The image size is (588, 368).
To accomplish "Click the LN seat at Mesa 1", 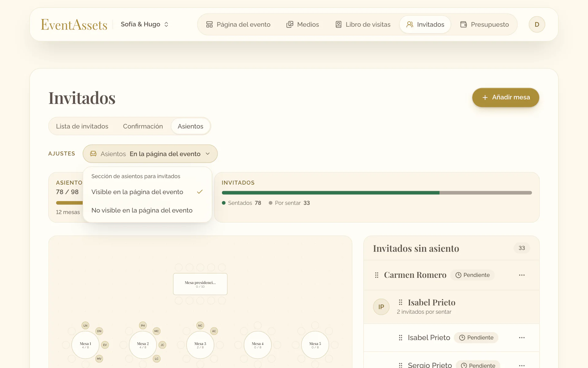I will 85,325.
